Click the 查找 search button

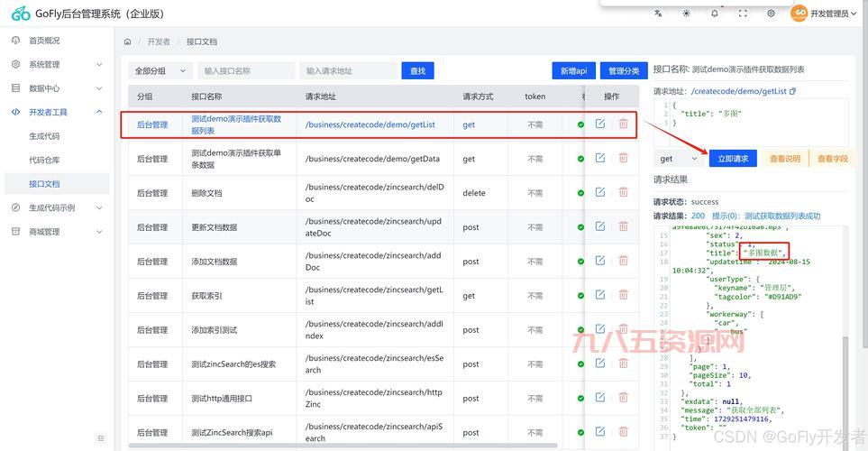pos(418,71)
